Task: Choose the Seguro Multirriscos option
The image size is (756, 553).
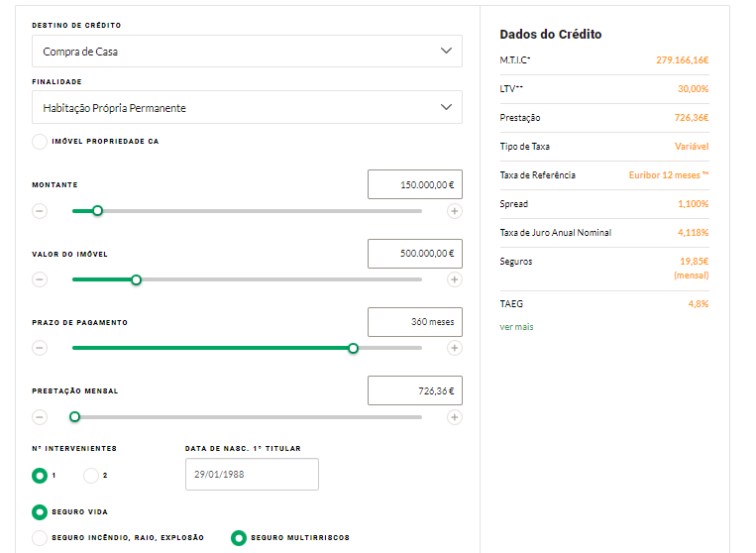Action: point(238,538)
